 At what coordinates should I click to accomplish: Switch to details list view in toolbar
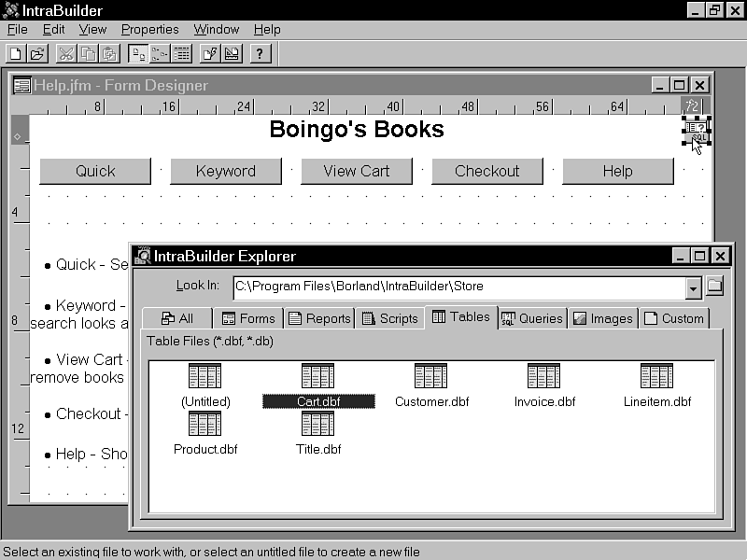coord(182,53)
